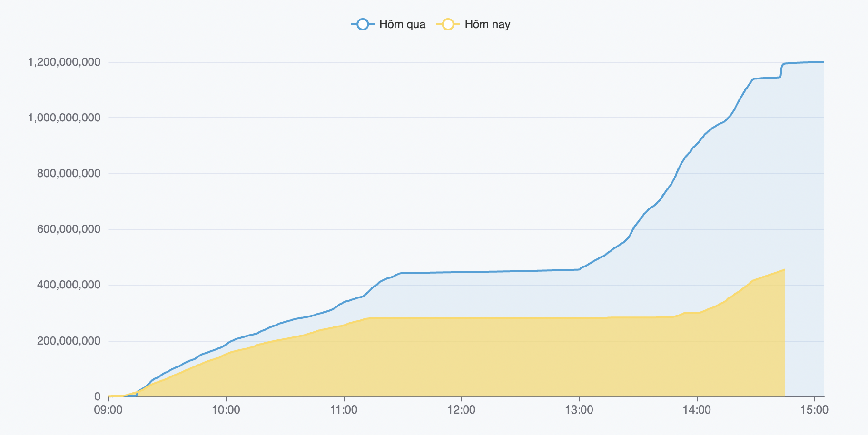The image size is (868, 435).
Task: Click the 13:00 x-axis label
Action: [579, 410]
